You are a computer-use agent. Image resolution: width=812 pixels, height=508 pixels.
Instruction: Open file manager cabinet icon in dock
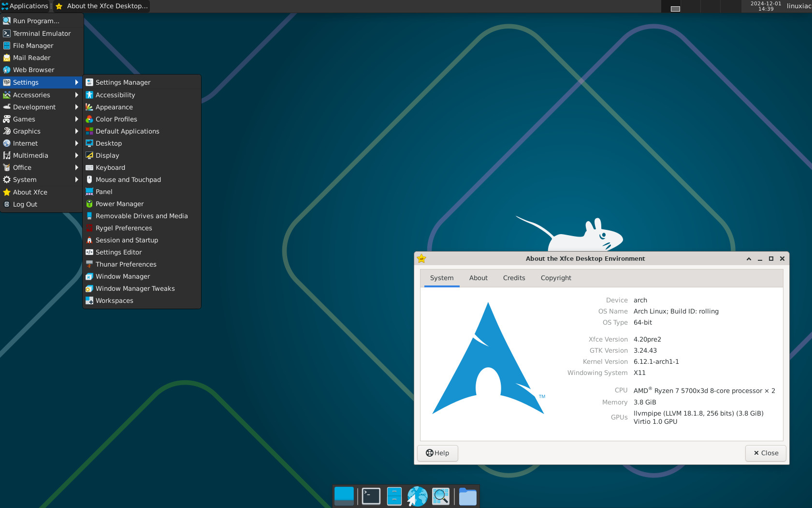[394, 496]
